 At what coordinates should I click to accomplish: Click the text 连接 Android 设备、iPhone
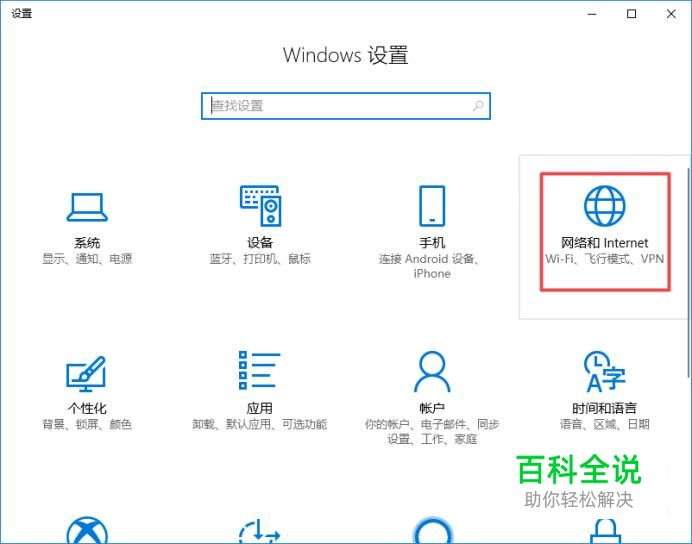pos(430,266)
